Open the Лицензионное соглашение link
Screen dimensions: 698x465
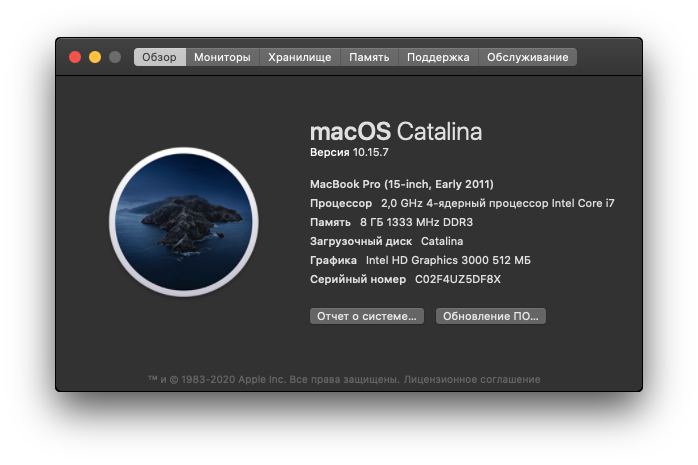(x=472, y=380)
